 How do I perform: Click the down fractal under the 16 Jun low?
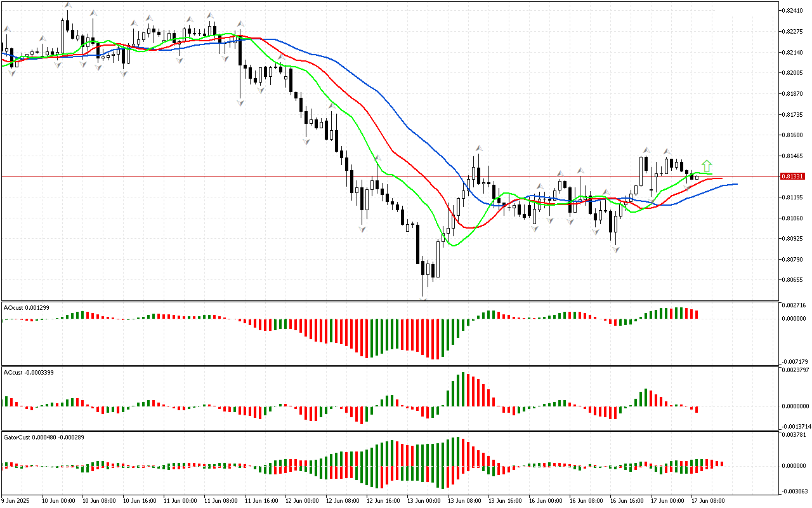coord(615,250)
